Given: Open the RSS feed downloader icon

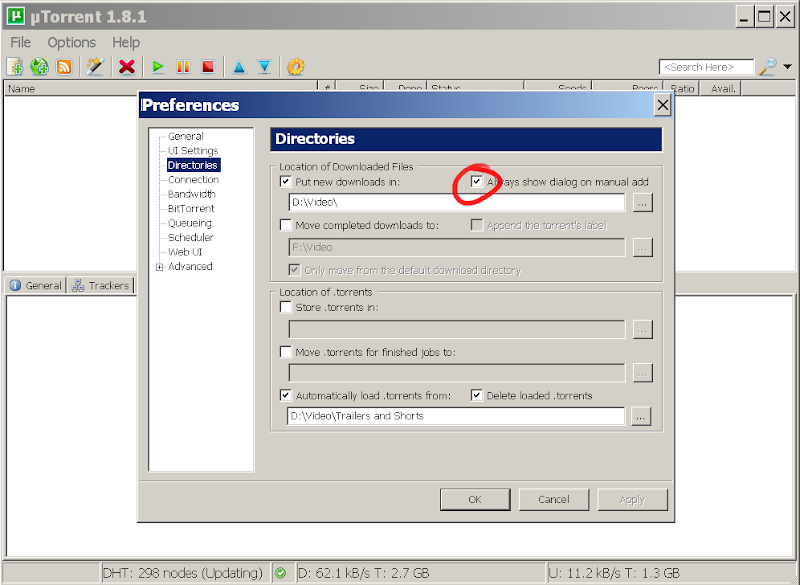Looking at the screenshot, I should 64,67.
